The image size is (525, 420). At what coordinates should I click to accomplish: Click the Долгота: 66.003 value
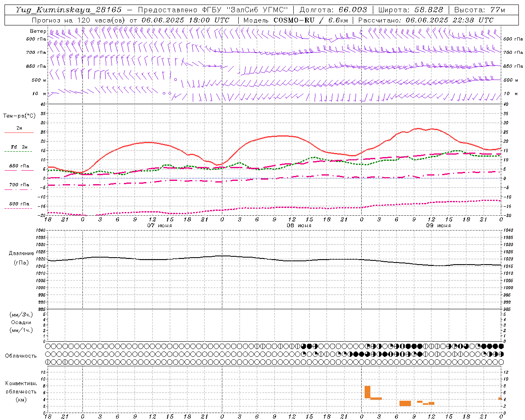point(333,10)
